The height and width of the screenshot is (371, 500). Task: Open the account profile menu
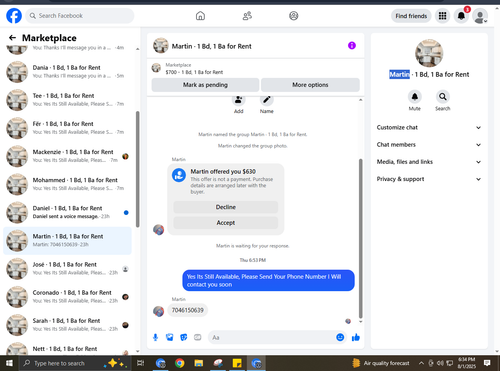pos(480,16)
